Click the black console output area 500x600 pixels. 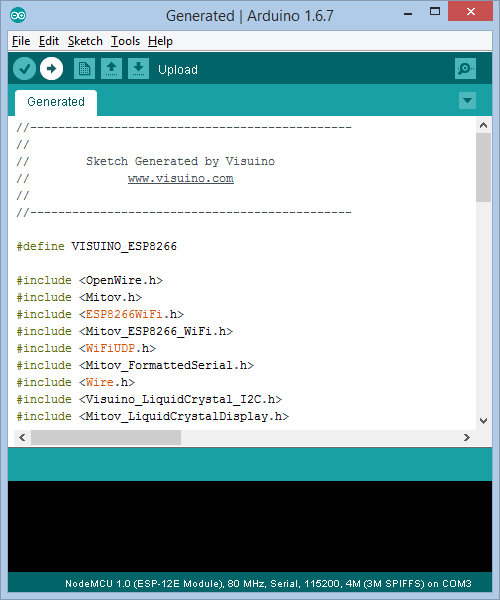(x=250, y=526)
